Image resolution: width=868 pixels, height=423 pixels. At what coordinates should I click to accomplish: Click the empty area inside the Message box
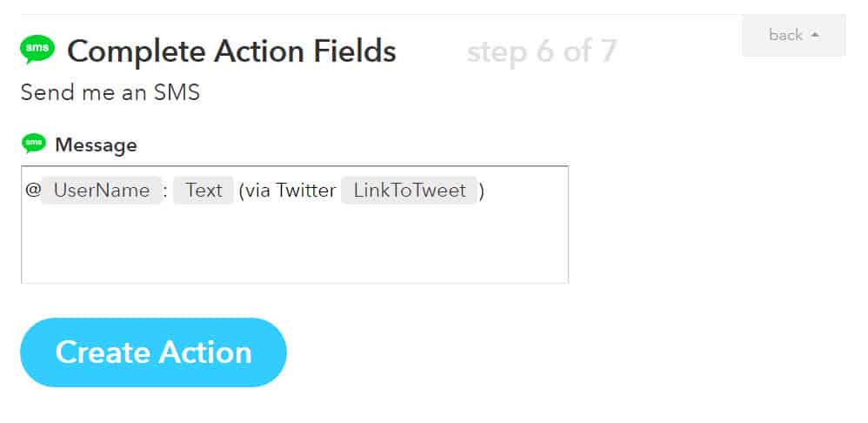pyautogui.click(x=294, y=244)
